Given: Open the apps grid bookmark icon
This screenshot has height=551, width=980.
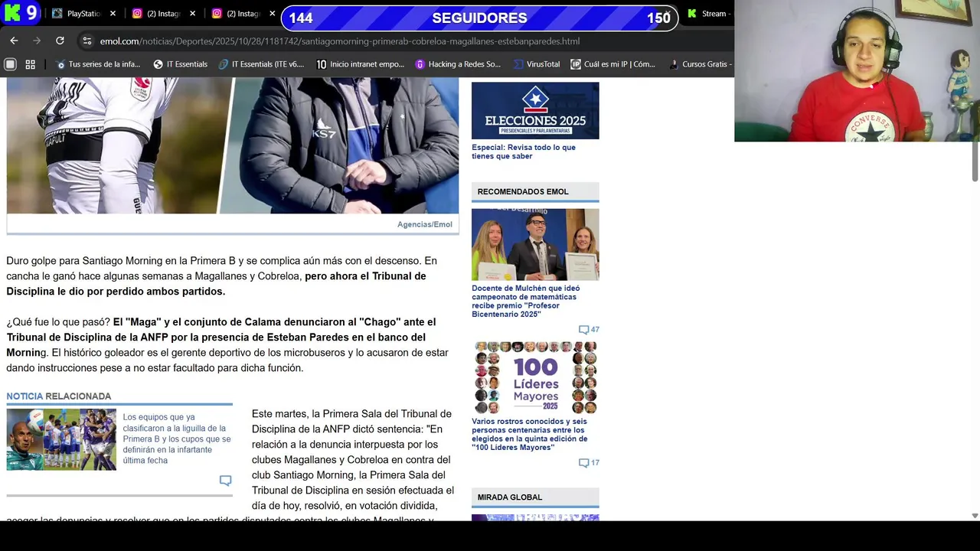Looking at the screenshot, I should point(31,64).
